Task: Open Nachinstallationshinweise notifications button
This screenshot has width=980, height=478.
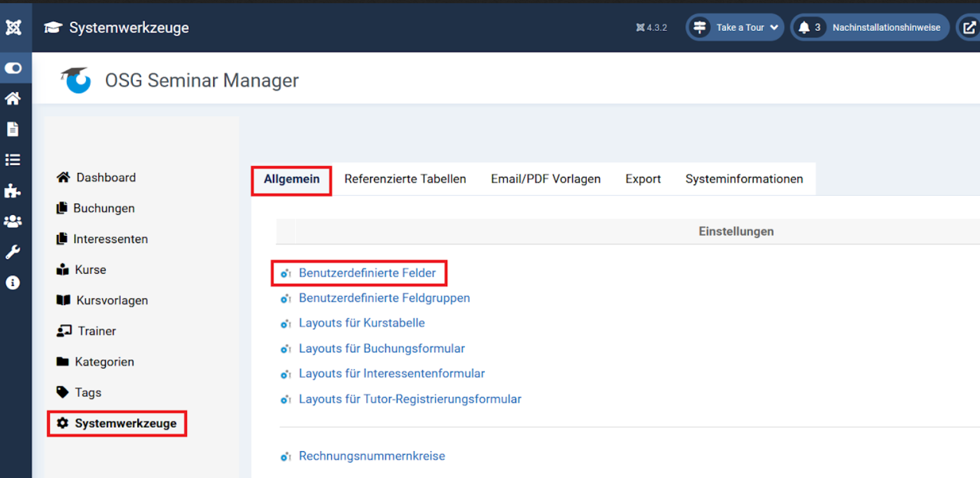Action: pos(870,27)
